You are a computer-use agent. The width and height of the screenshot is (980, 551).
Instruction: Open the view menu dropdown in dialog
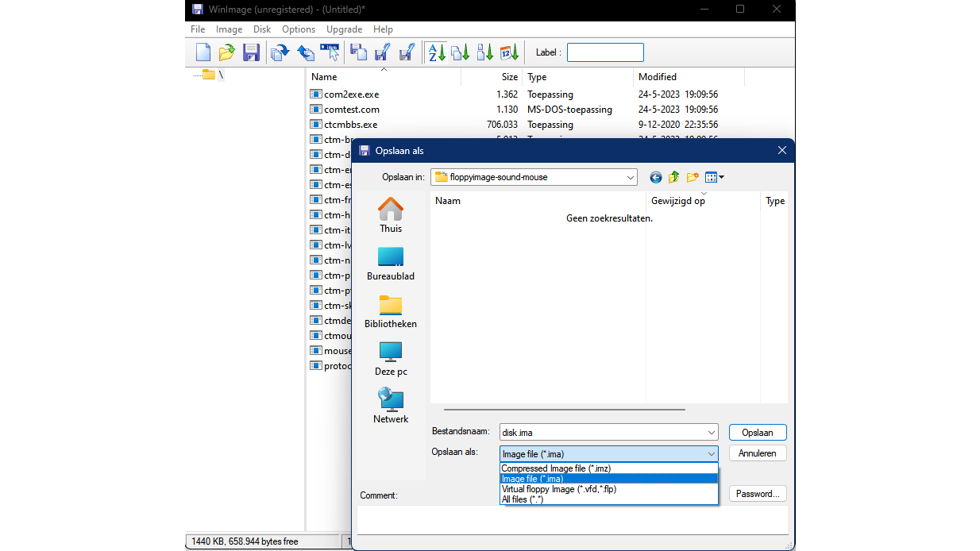tap(715, 177)
